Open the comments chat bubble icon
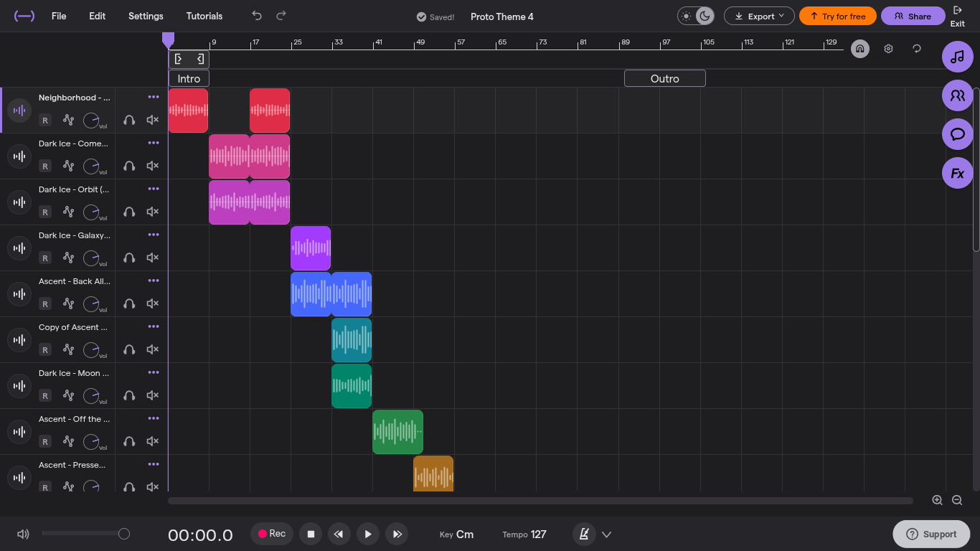980x551 pixels. [957, 134]
